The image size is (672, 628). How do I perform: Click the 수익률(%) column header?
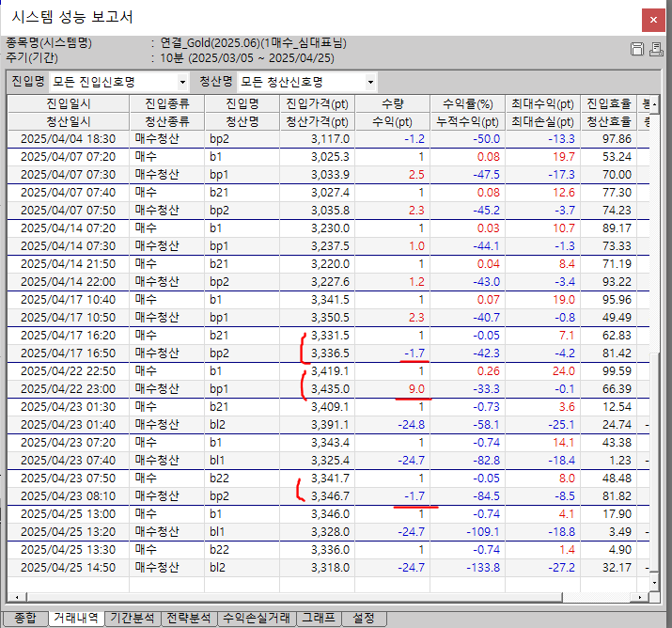[467, 103]
